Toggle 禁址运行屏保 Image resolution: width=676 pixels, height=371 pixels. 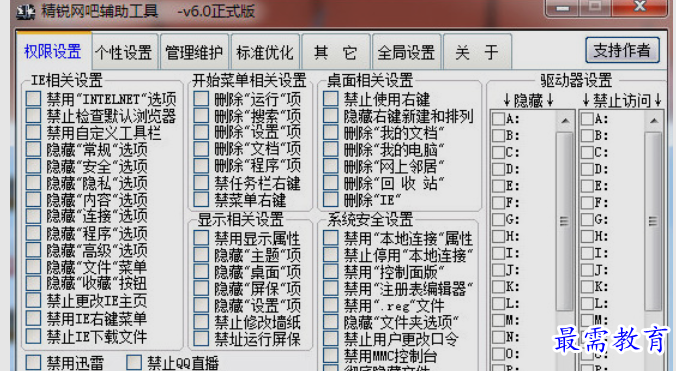tap(201, 339)
